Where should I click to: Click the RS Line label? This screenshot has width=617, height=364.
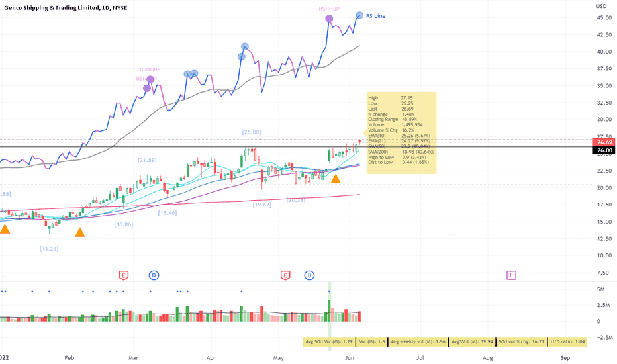click(x=376, y=16)
